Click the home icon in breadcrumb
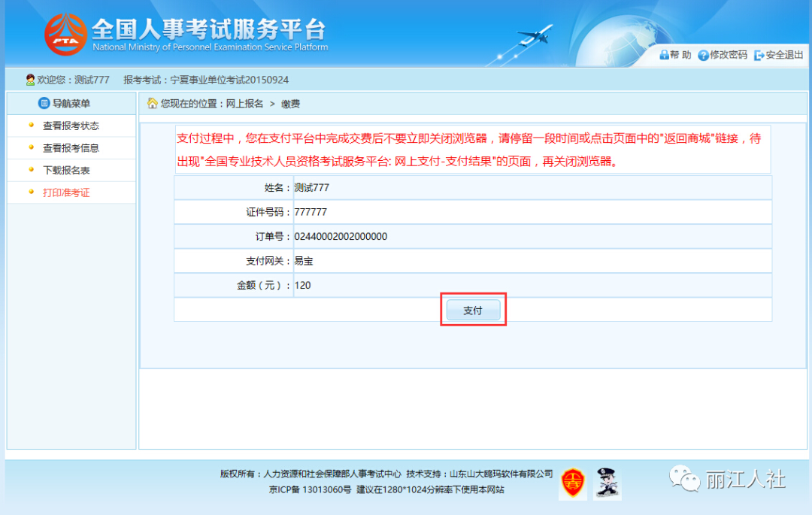The image size is (812, 515). pyautogui.click(x=152, y=104)
